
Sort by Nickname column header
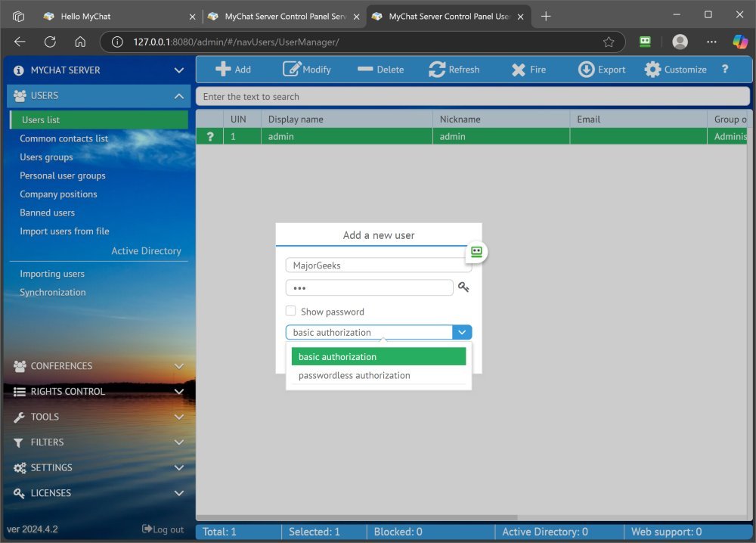click(501, 119)
